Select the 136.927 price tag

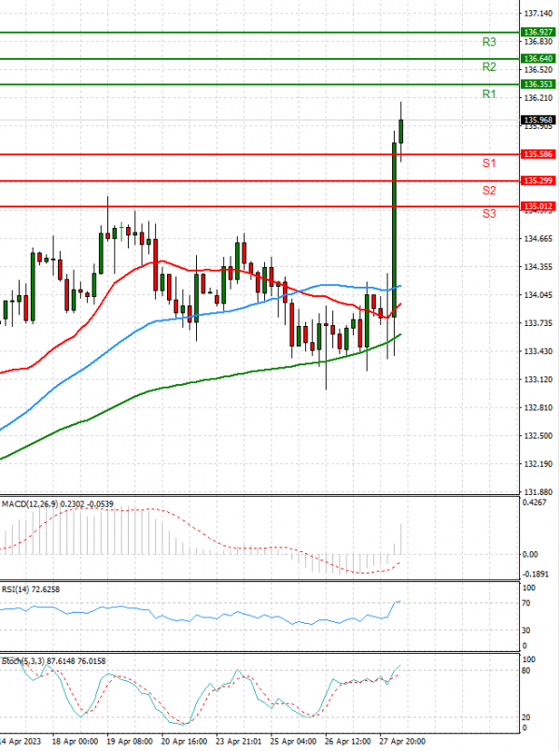pyautogui.click(x=538, y=32)
